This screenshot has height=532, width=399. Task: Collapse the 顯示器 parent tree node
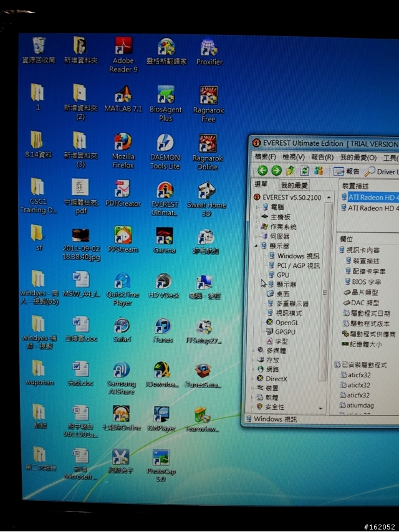pyautogui.click(x=256, y=245)
